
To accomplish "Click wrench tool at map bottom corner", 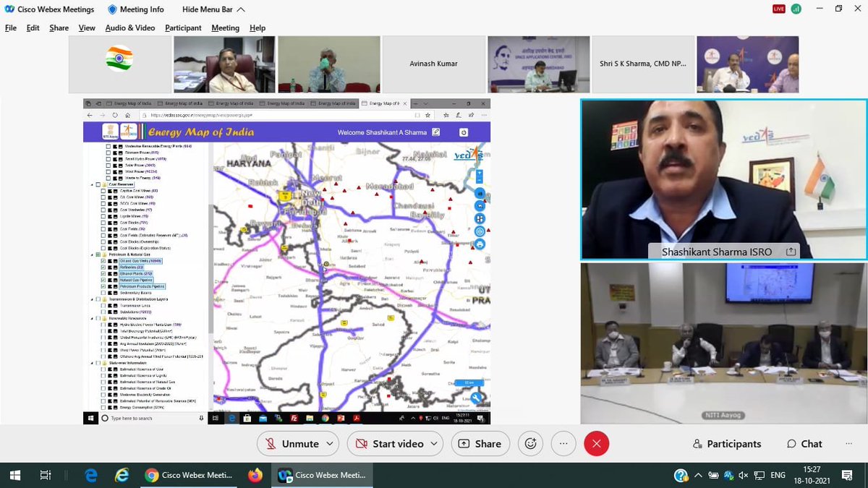I will tap(476, 398).
